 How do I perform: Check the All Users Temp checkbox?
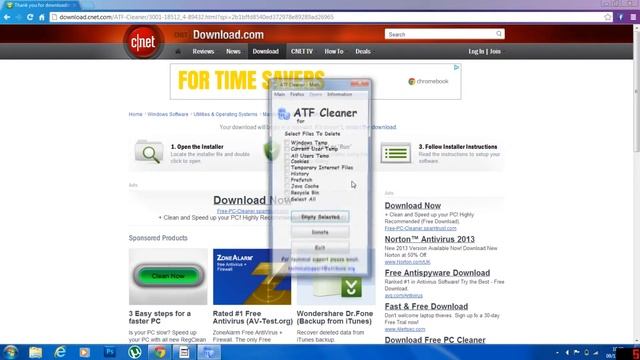[x=287, y=156]
